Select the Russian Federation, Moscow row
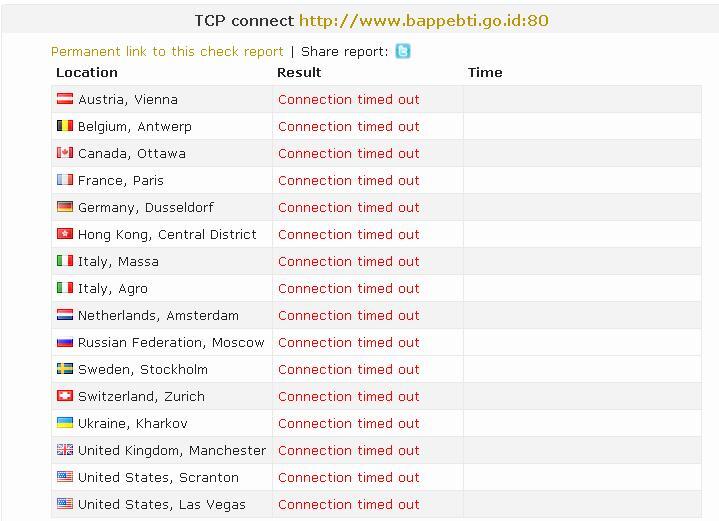The width and height of the screenshot is (719, 521). [376, 342]
